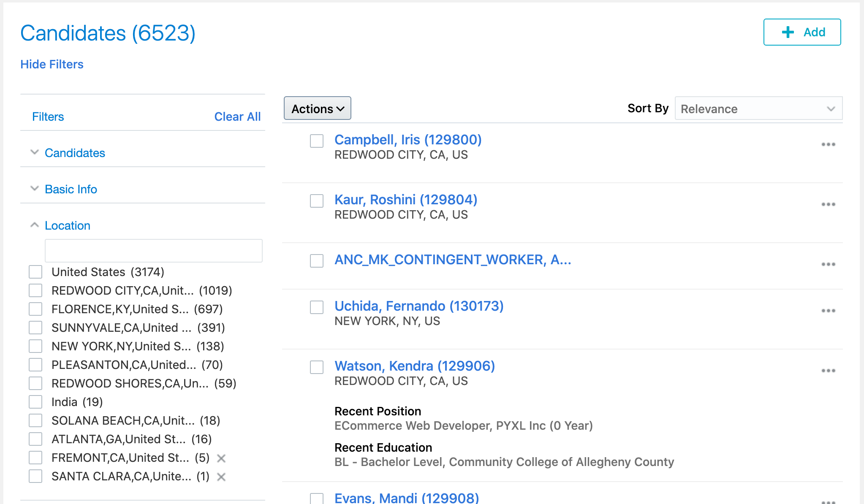Clear All applied filters
The width and height of the screenshot is (864, 504).
coord(237,117)
